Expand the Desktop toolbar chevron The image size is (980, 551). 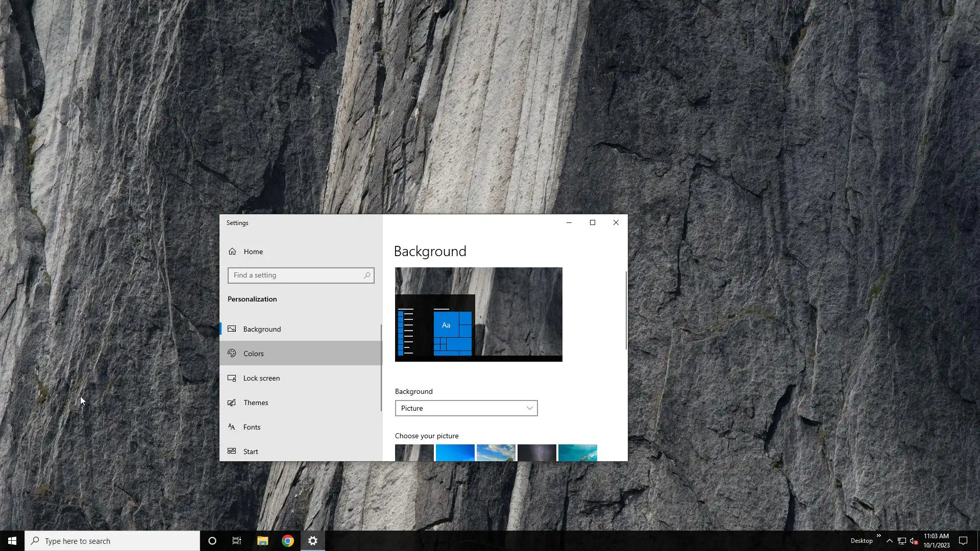879,536
